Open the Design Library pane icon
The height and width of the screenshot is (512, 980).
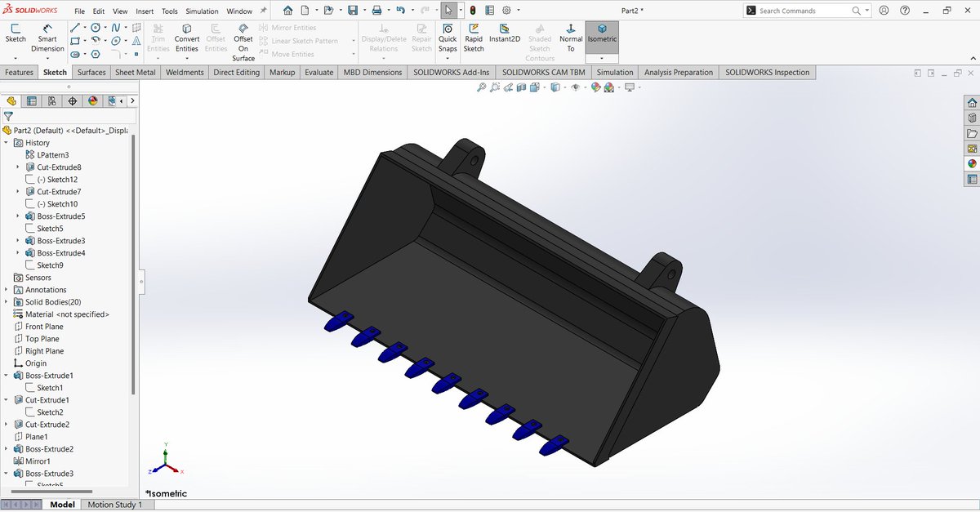(972, 118)
